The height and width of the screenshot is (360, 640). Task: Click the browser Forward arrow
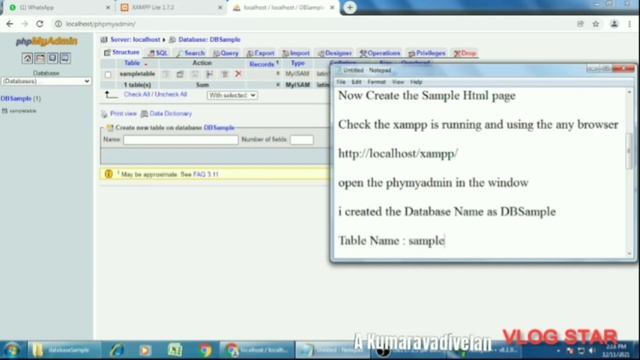tap(24, 24)
